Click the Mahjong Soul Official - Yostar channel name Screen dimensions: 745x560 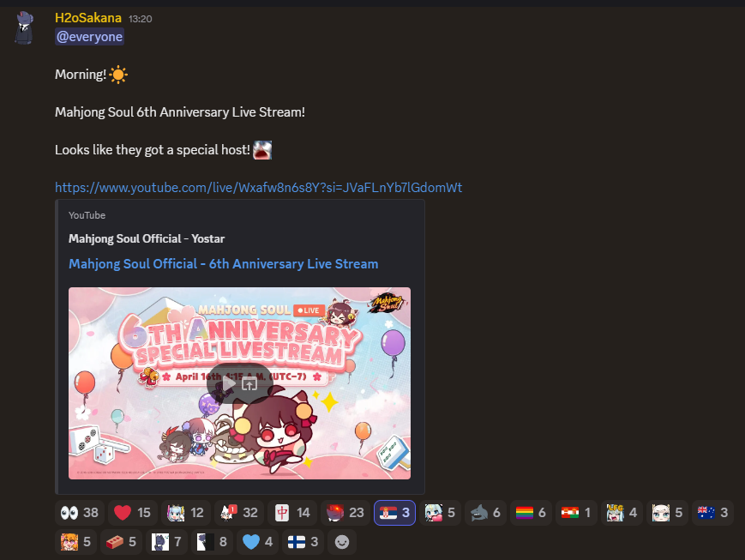pos(147,238)
